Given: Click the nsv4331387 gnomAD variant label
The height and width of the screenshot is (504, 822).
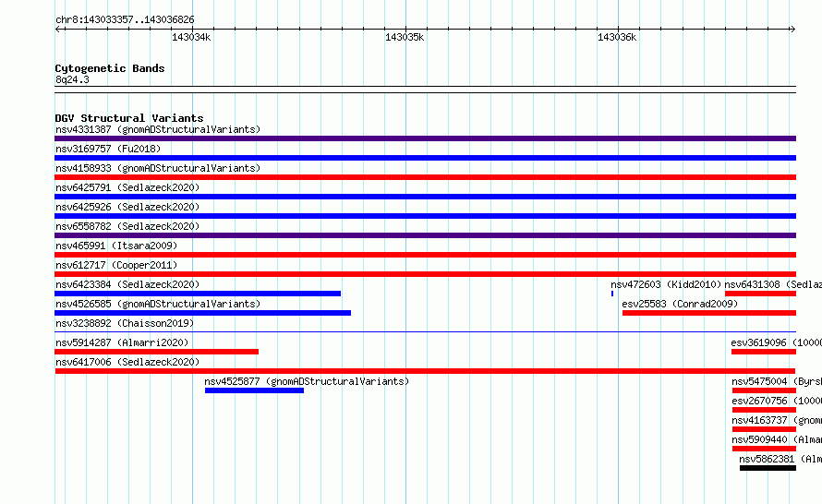Looking at the screenshot, I should point(158,129).
